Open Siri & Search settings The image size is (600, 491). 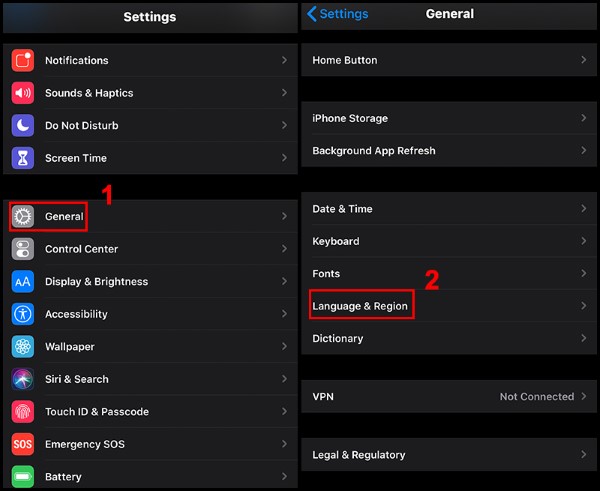[77, 379]
